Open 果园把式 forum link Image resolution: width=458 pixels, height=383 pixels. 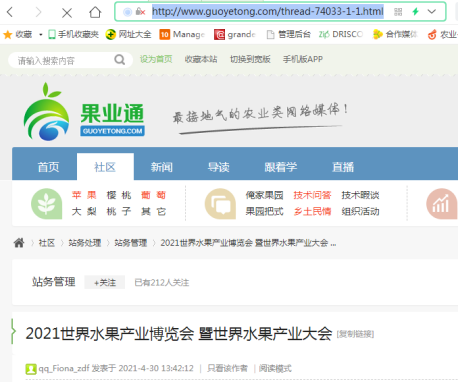pos(265,211)
